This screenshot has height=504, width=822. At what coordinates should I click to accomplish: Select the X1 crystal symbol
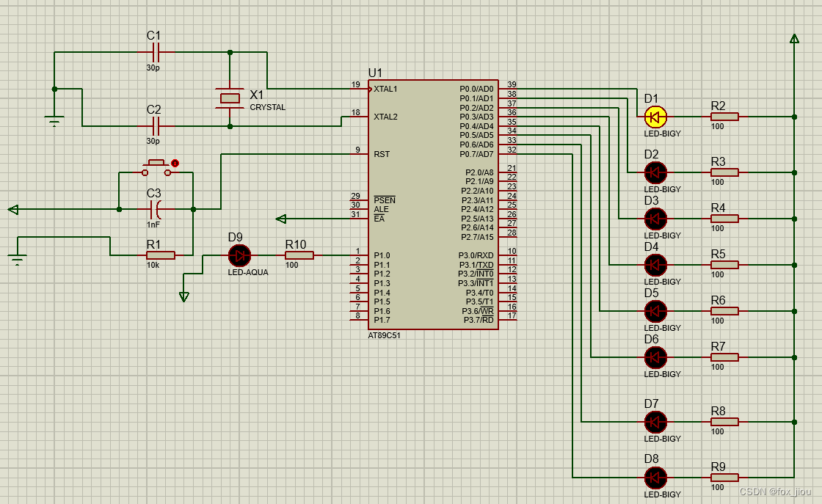coord(230,98)
